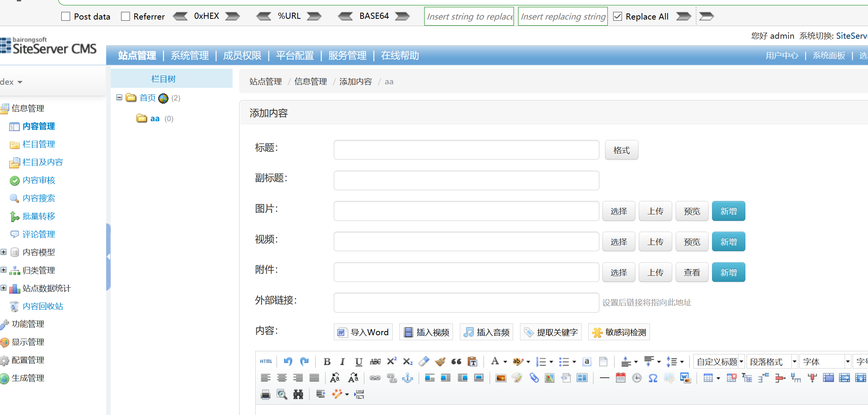The width and height of the screenshot is (868, 415).
Task: Open the 系统管理 top menu
Action: [x=190, y=56]
